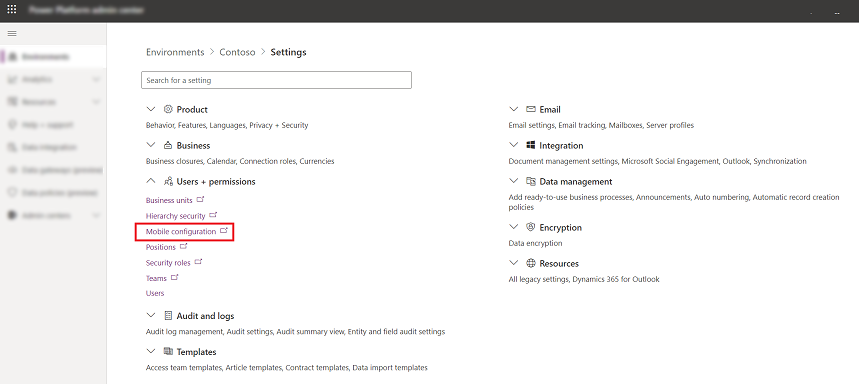Open the Mobile configuration link

(181, 232)
